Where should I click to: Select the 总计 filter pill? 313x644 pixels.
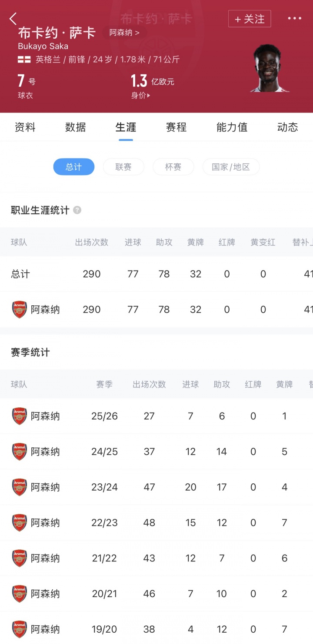73,167
